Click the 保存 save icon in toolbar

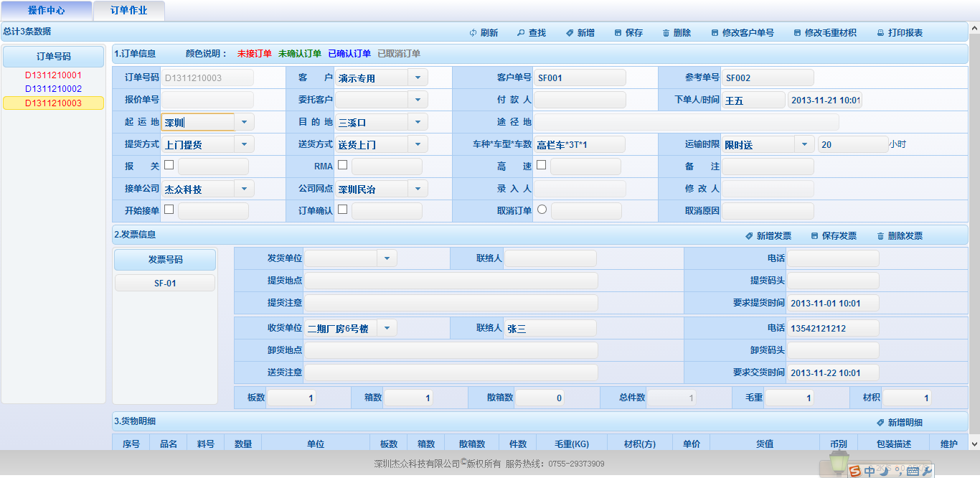pos(618,33)
